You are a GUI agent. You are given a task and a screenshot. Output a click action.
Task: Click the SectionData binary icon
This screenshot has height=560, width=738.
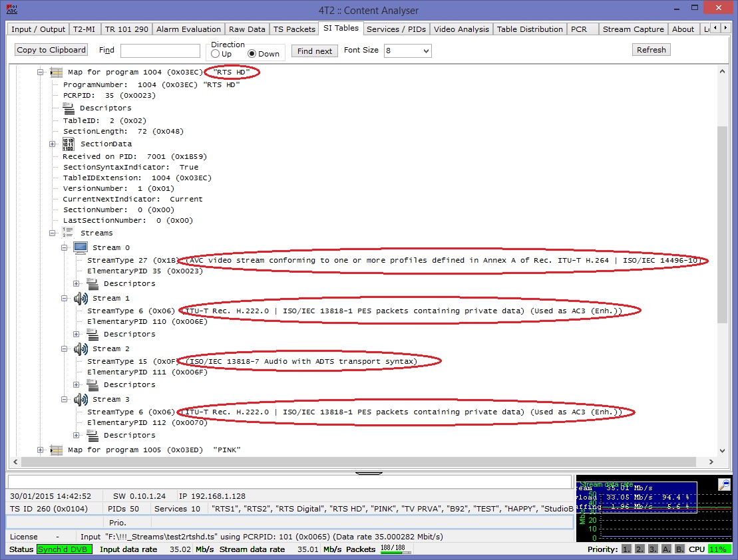(69, 144)
